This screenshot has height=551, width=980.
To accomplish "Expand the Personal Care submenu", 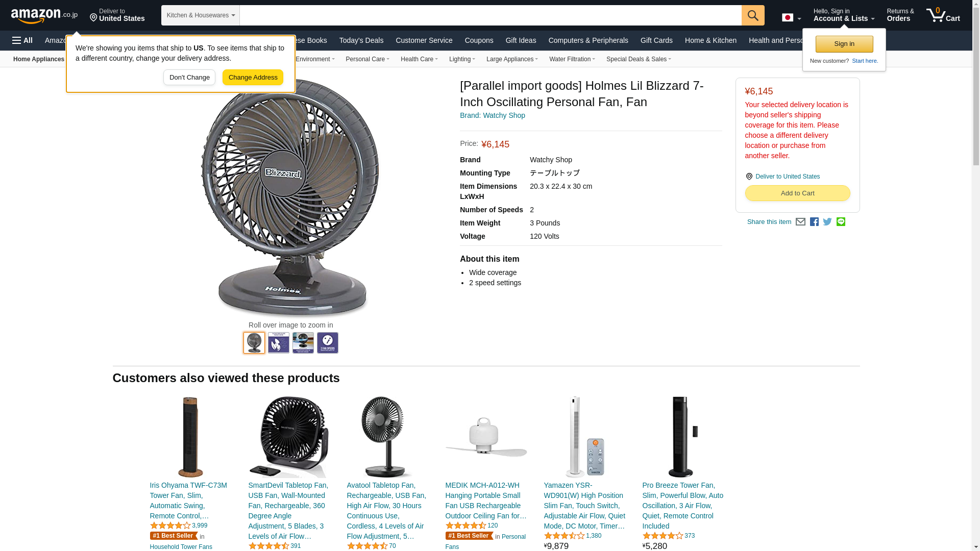I will click(x=367, y=59).
